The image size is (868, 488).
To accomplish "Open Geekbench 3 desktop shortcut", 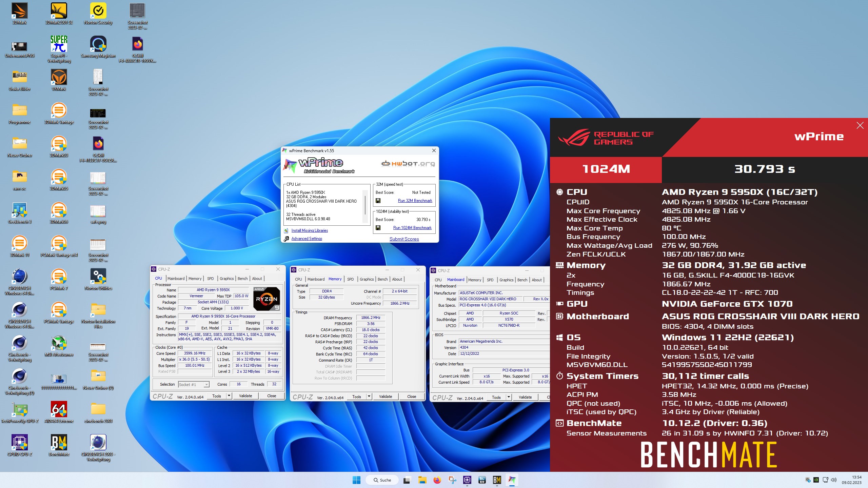I will pos(19,213).
